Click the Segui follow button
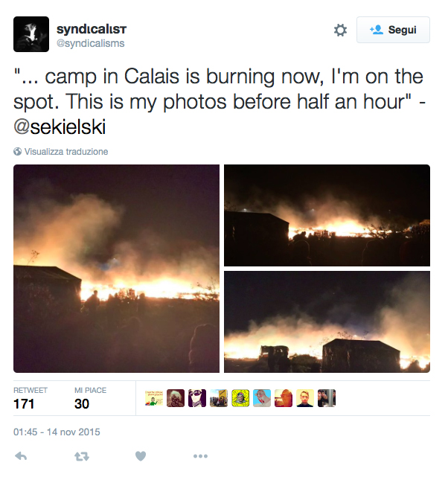Screen dimensions: 448x480 [x=393, y=30]
